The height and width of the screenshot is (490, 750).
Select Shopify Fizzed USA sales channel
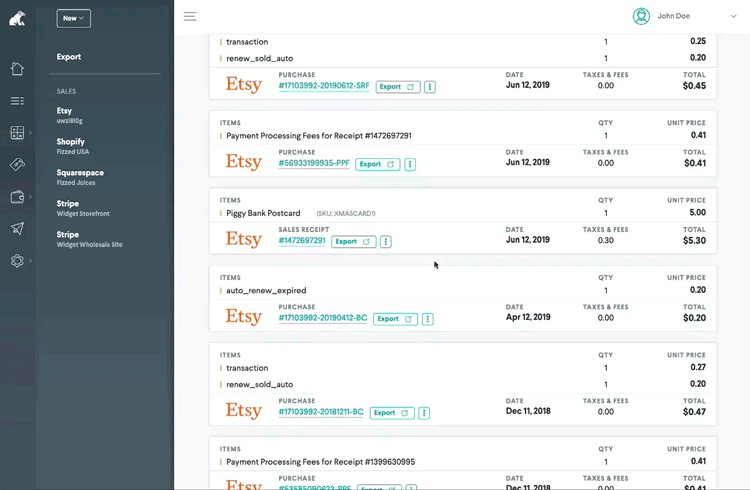pos(73,146)
